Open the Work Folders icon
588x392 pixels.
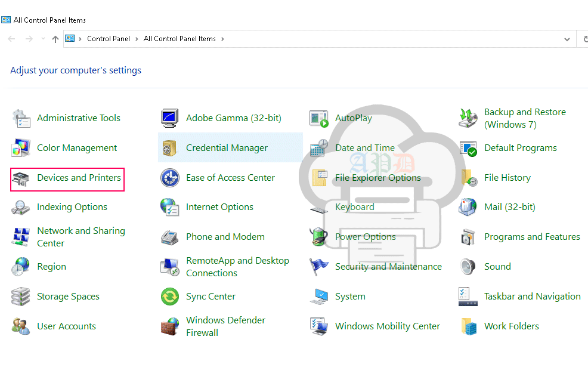469,326
